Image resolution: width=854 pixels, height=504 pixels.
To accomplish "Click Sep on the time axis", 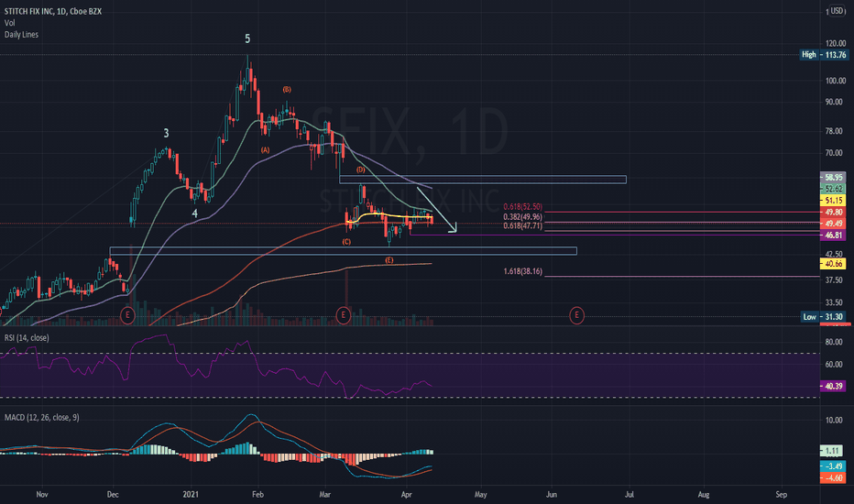I will click(781, 495).
